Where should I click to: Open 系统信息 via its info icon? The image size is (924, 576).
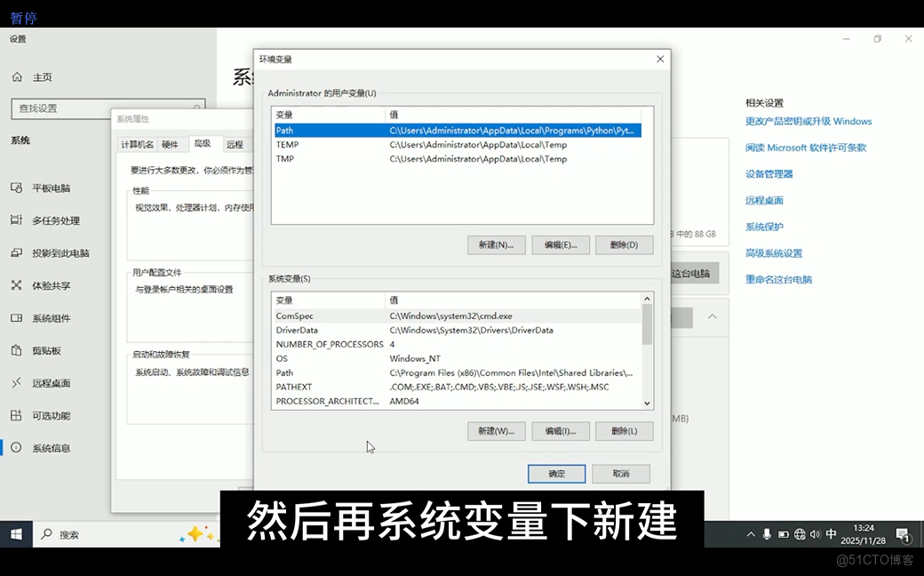[x=18, y=447]
